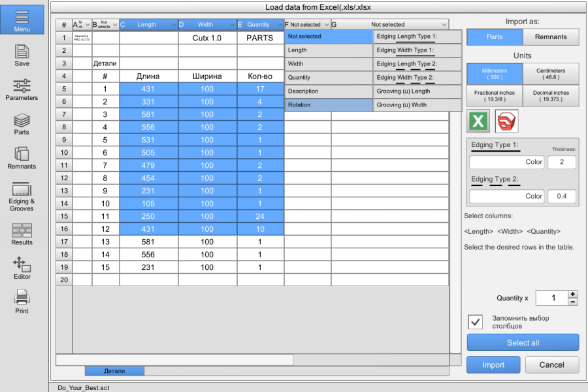
Task: Choose 'Edging Width Type 2' option
Action: 417,78
